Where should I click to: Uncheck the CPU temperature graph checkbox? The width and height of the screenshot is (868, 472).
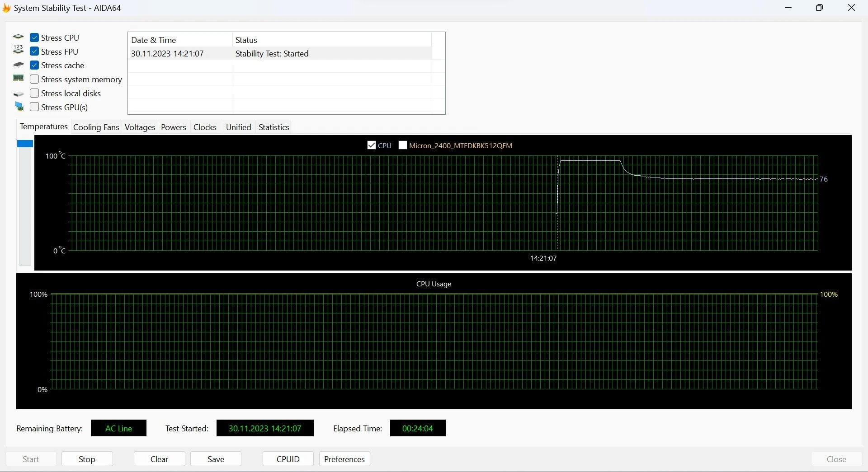372,145
